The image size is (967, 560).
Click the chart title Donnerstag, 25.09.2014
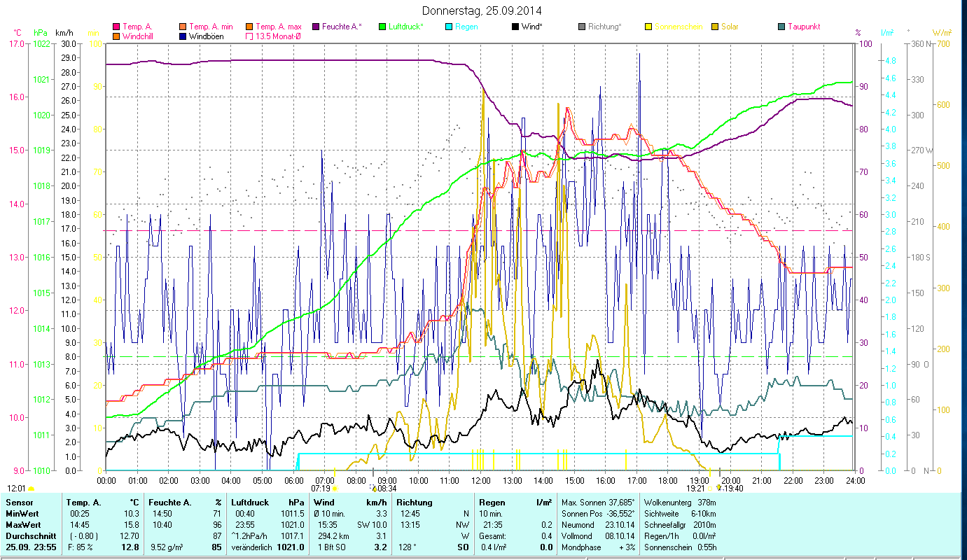[x=482, y=10]
